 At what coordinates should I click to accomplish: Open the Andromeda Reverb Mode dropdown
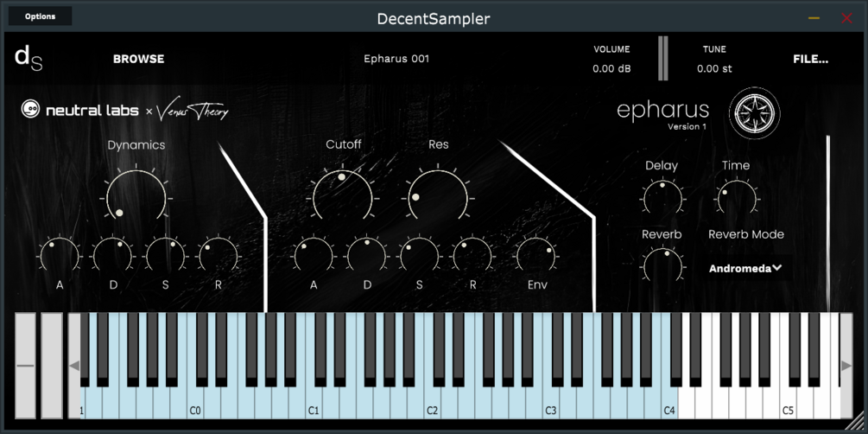point(745,268)
